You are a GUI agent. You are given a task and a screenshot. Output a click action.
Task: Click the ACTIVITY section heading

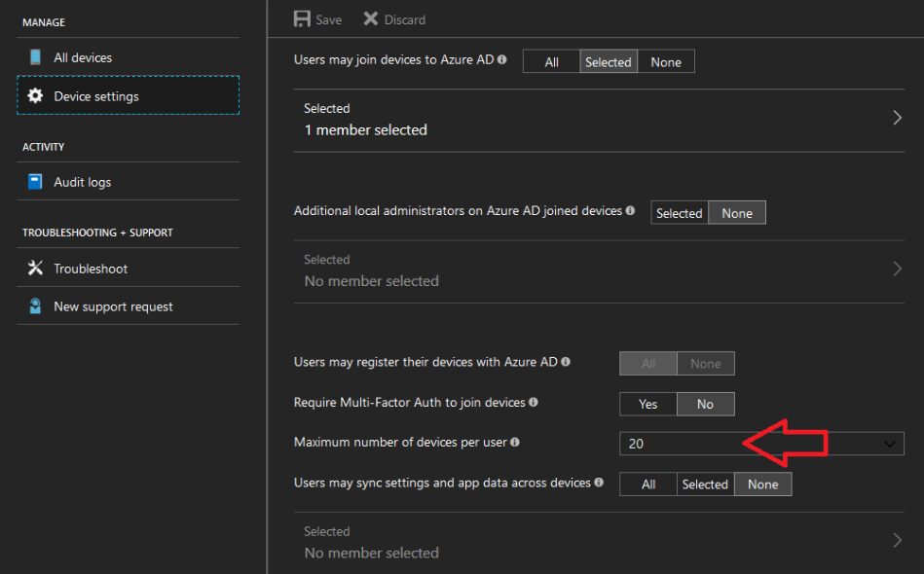pos(43,147)
